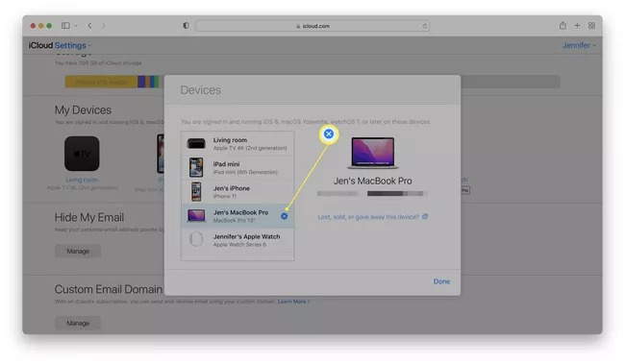
Task: Click the iCloud storage usage bar
Action: [312, 82]
